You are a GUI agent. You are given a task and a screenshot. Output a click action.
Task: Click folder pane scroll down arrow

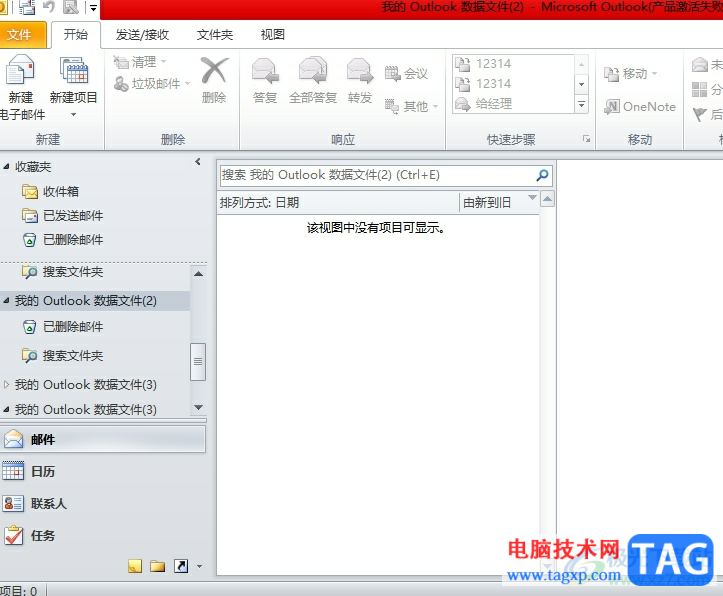tap(198, 407)
